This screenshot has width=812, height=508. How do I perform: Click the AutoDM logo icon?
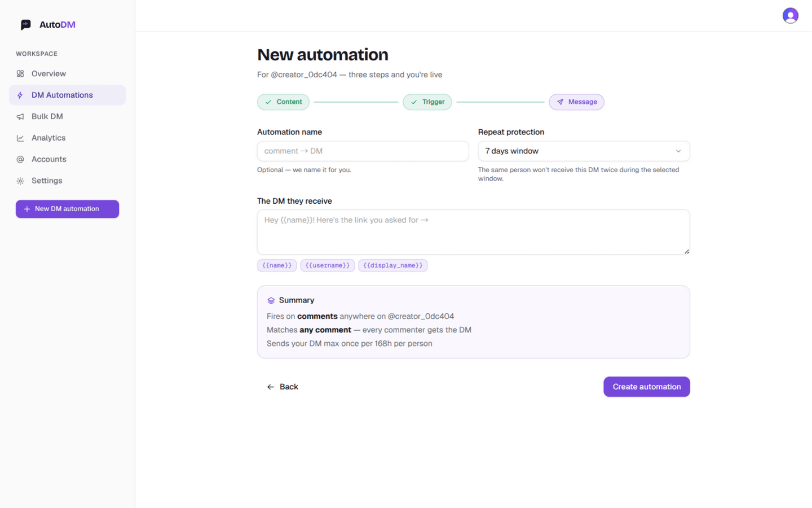(26, 25)
